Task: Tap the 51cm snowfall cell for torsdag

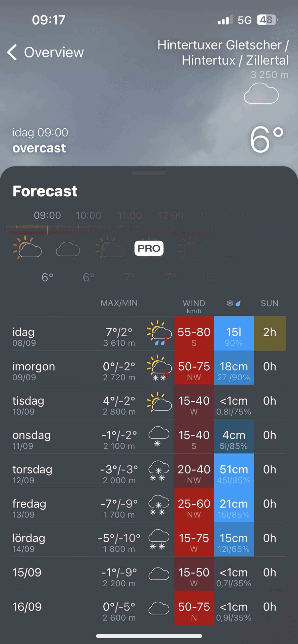Action: tap(234, 471)
